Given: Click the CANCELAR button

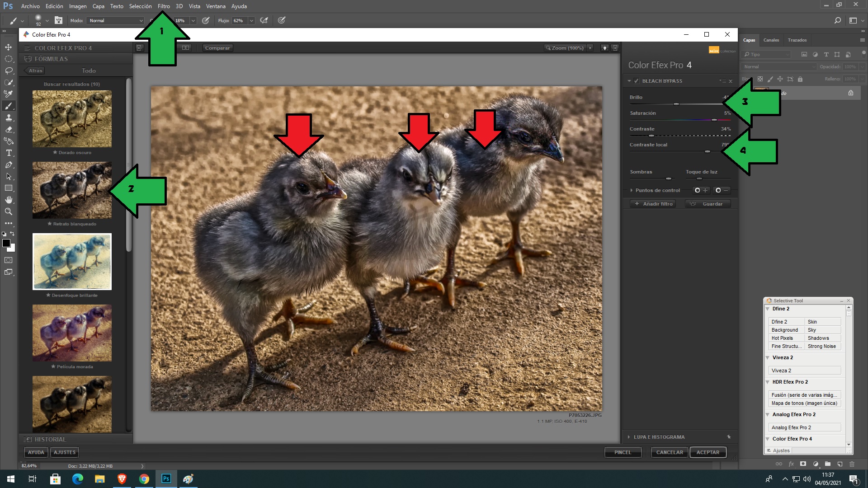Looking at the screenshot, I should tap(670, 452).
